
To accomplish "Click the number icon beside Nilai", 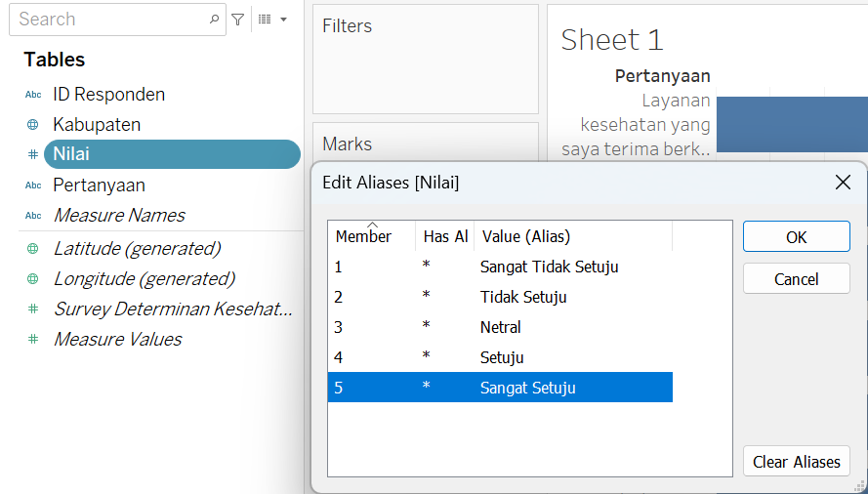I will click(33, 154).
